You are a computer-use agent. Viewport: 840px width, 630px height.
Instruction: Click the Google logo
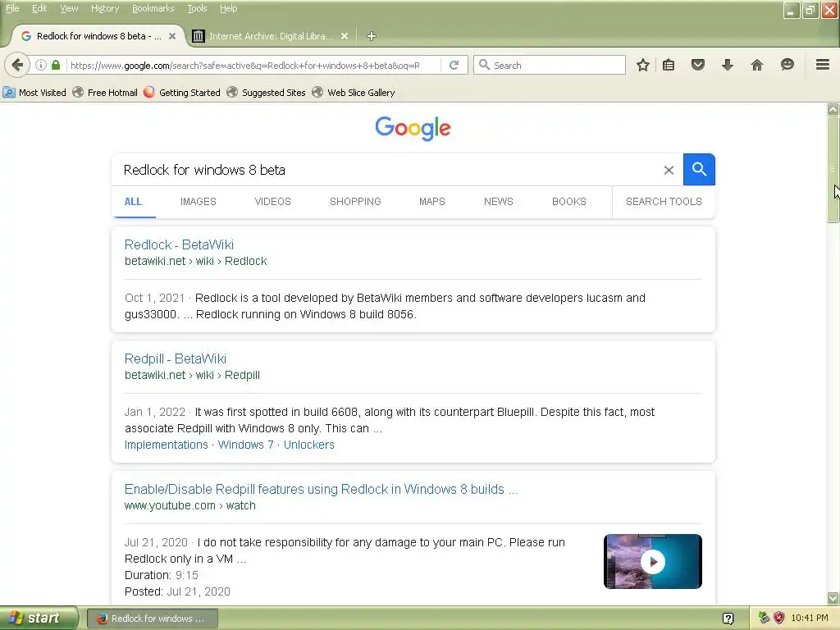[413, 129]
